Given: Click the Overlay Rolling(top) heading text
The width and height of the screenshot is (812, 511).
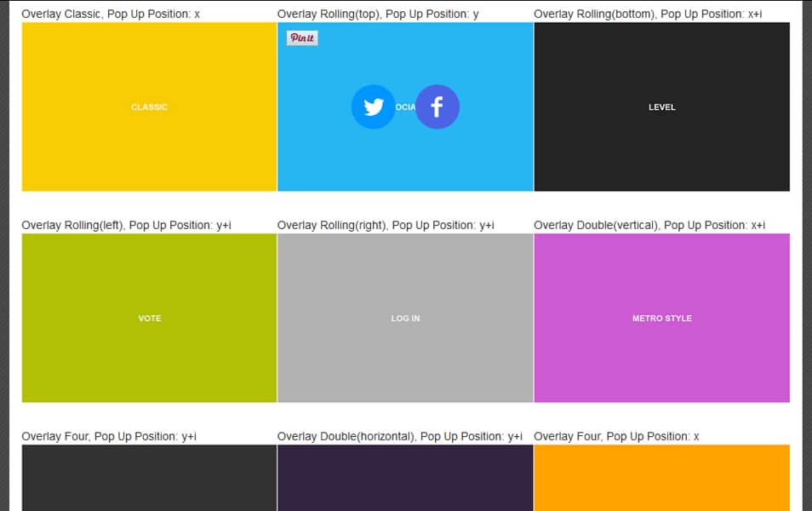Looking at the screenshot, I should point(376,14).
